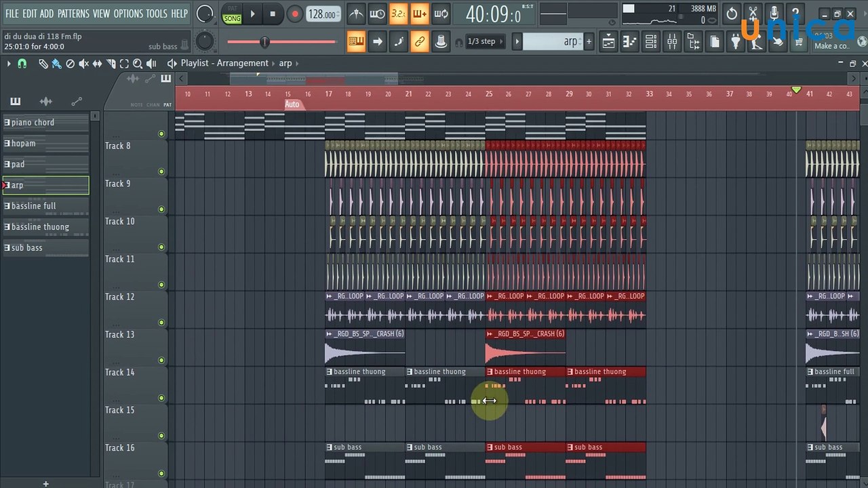868x488 pixels.
Task: Choose the Select marquee tool in Playlist
Action: click(124, 64)
